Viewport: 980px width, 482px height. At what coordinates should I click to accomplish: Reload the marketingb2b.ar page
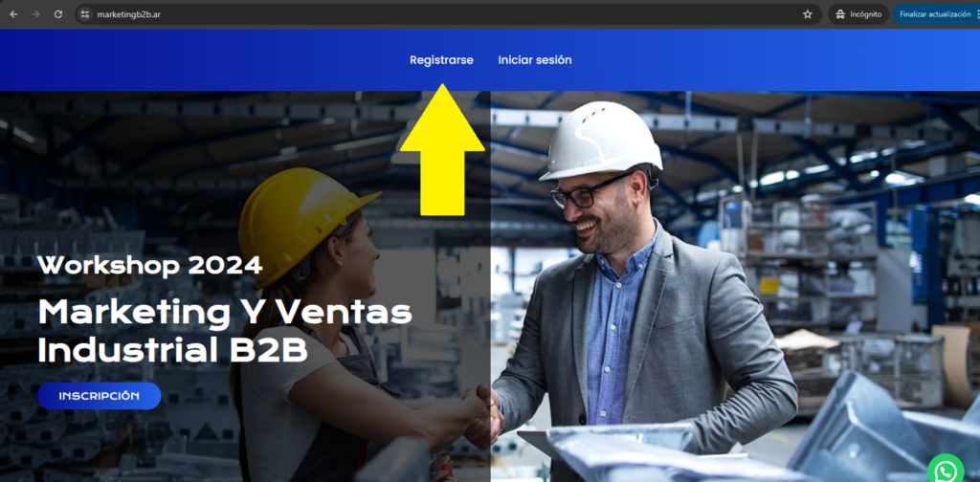(x=58, y=14)
